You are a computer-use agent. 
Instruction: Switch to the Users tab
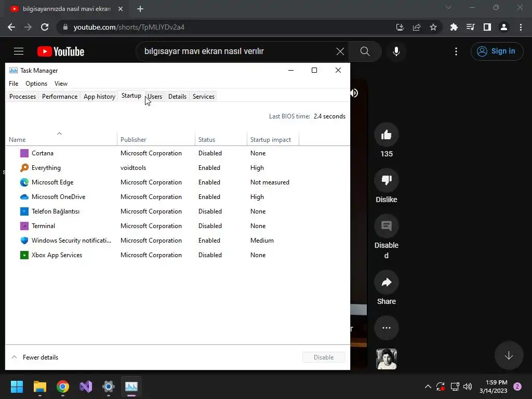pyautogui.click(x=155, y=96)
